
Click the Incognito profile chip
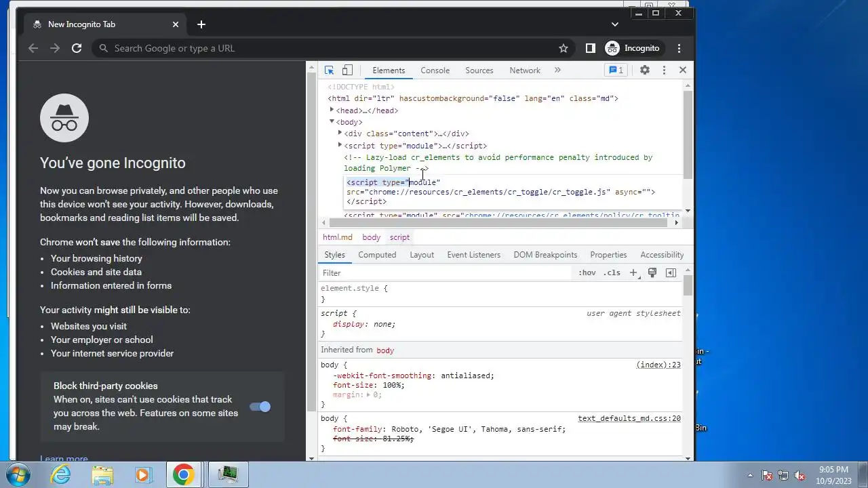[x=632, y=48]
